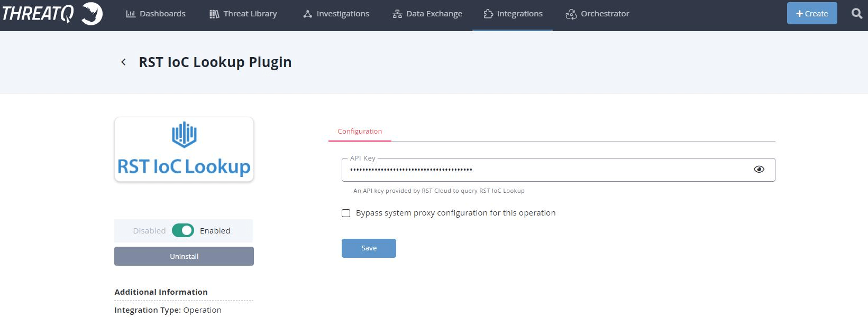
Task: Check Bypass system proxy configuration checkbox
Action: [346, 213]
